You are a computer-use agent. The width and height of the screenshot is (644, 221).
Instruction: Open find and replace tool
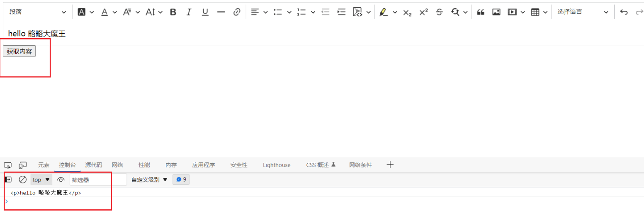(455, 12)
